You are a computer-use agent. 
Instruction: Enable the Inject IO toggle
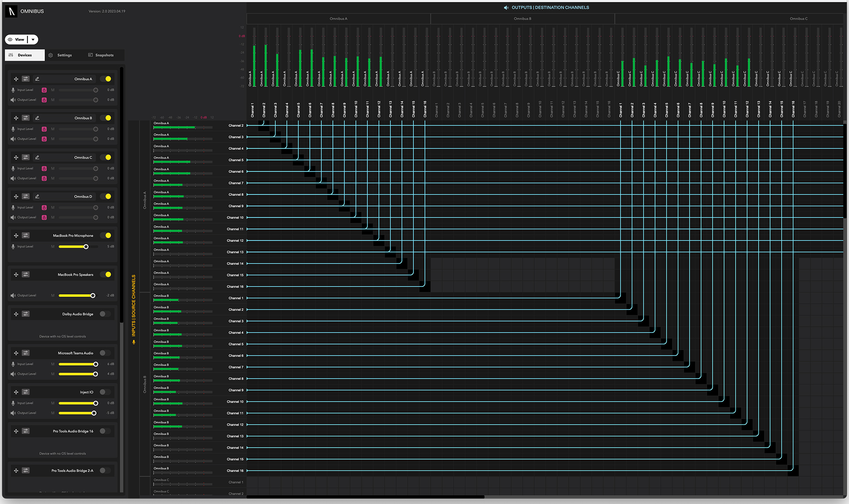pyautogui.click(x=105, y=392)
